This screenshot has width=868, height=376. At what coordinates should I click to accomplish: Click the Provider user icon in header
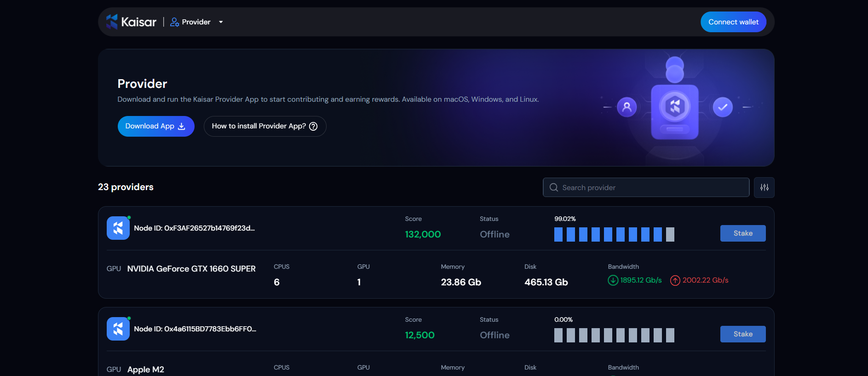click(174, 22)
